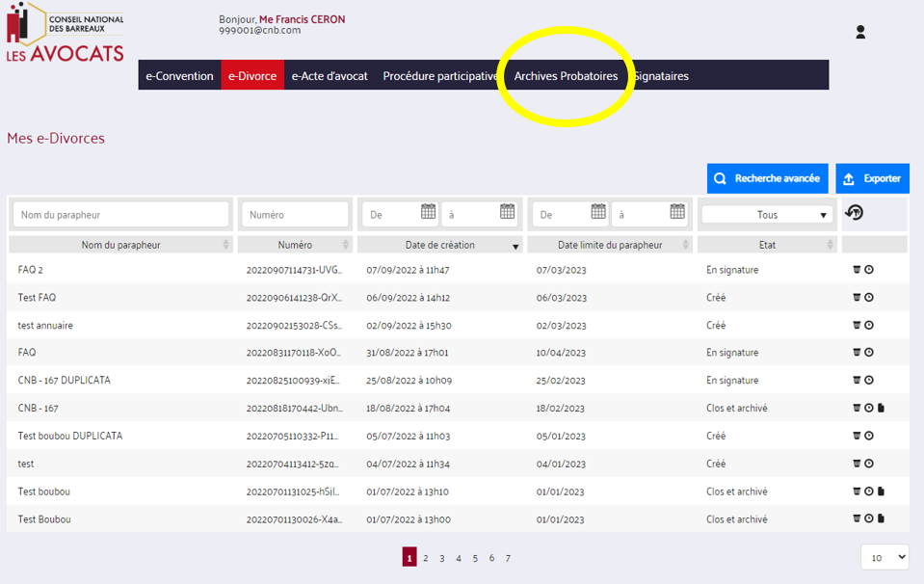Open document icon for row created 18/08/2022

[x=881, y=408]
